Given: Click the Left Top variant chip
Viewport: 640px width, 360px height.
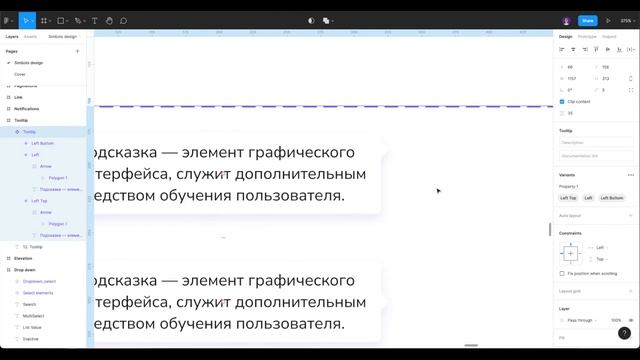Looking at the screenshot, I should coord(568,198).
